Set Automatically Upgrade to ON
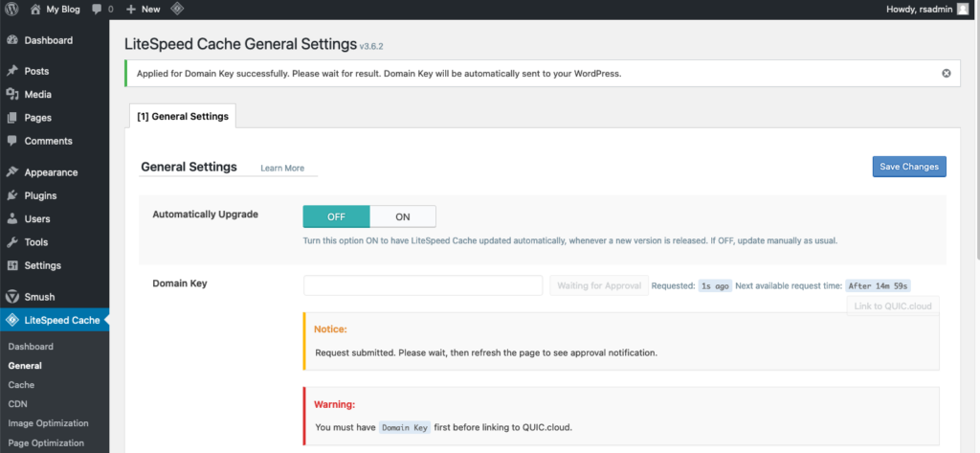Viewport: 980px width, 453px height. tap(403, 216)
